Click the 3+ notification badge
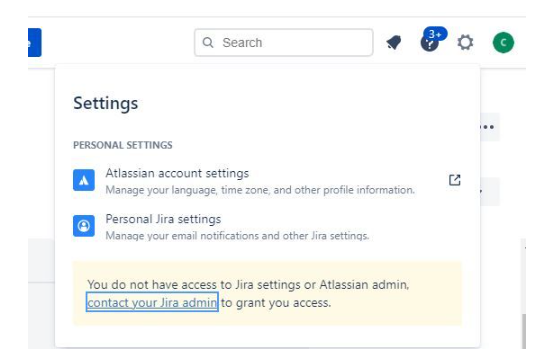 [435, 34]
